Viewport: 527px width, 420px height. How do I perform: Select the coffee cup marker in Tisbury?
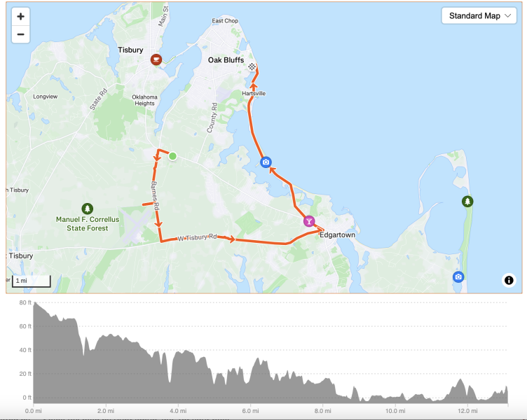click(156, 59)
